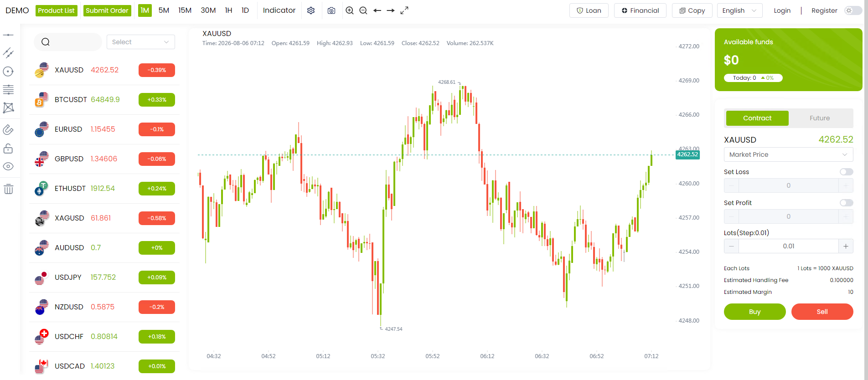The image size is (868, 380).
Task: Take a chart screenshot with camera icon
Action: 331,10
